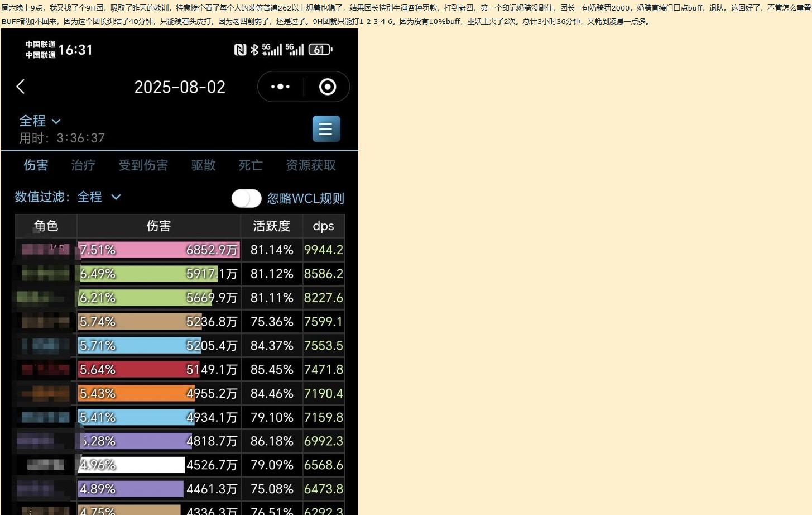
Task: Tap the battery indicator showing 61
Action: tap(320, 50)
